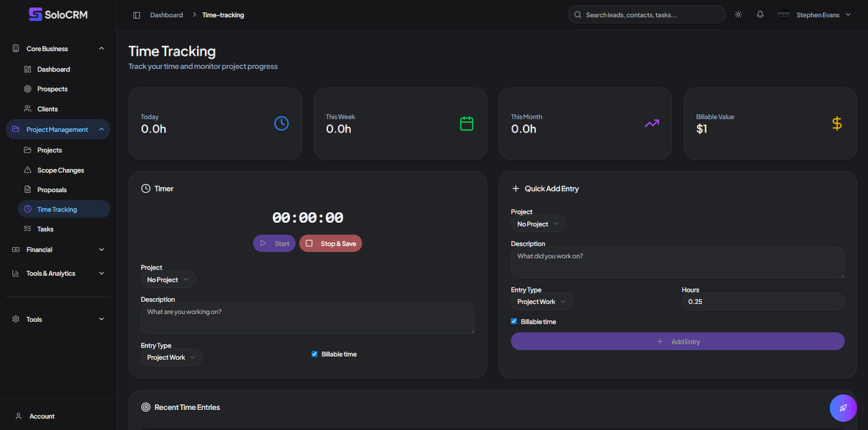Click the Dashboard grid icon in sidebar
This screenshot has width=868, height=430.
pyautogui.click(x=27, y=70)
